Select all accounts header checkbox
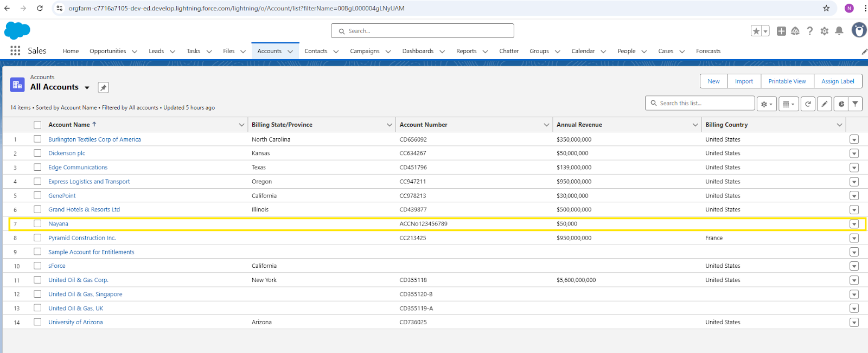 click(x=37, y=125)
